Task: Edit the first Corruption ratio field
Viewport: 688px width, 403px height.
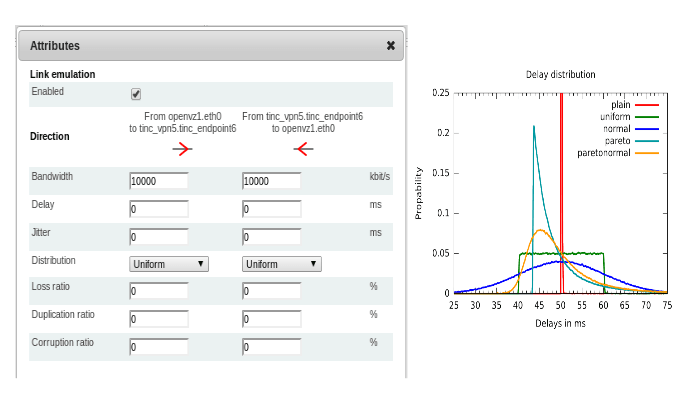Action: pyautogui.click(x=159, y=347)
